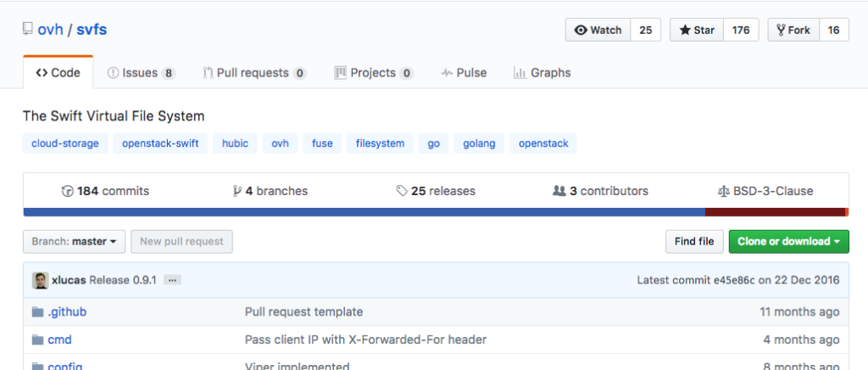This screenshot has width=868, height=370.
Task: Click the license scale icon by BSD-3-Clause
Action: click(x=723, y=192)
